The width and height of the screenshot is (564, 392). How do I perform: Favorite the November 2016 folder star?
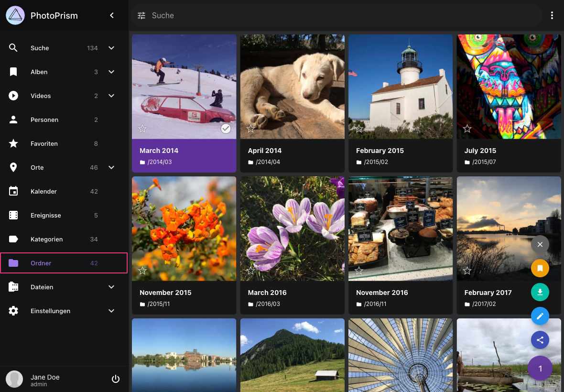pos(359,271)
